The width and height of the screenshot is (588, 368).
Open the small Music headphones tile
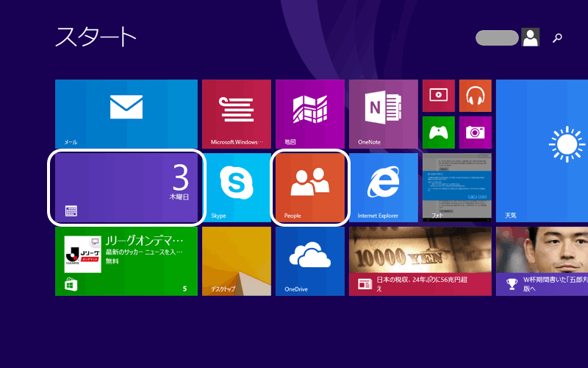pyautogui.click(x=475, y=96)
